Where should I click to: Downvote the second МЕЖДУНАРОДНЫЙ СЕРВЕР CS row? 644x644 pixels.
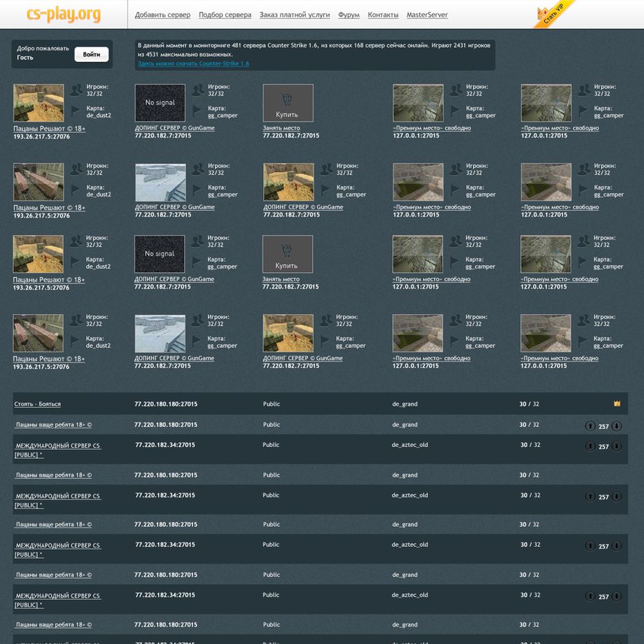pos(616,497)
